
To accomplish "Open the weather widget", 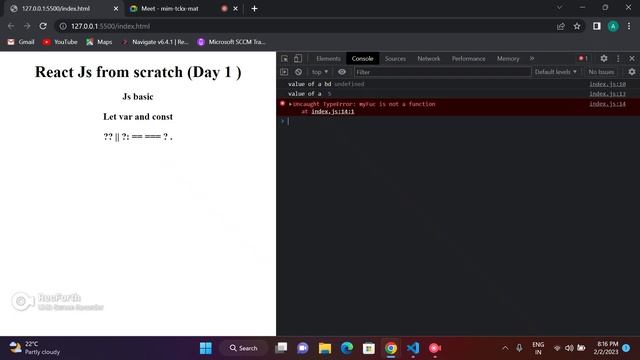I will click(34, 348).
